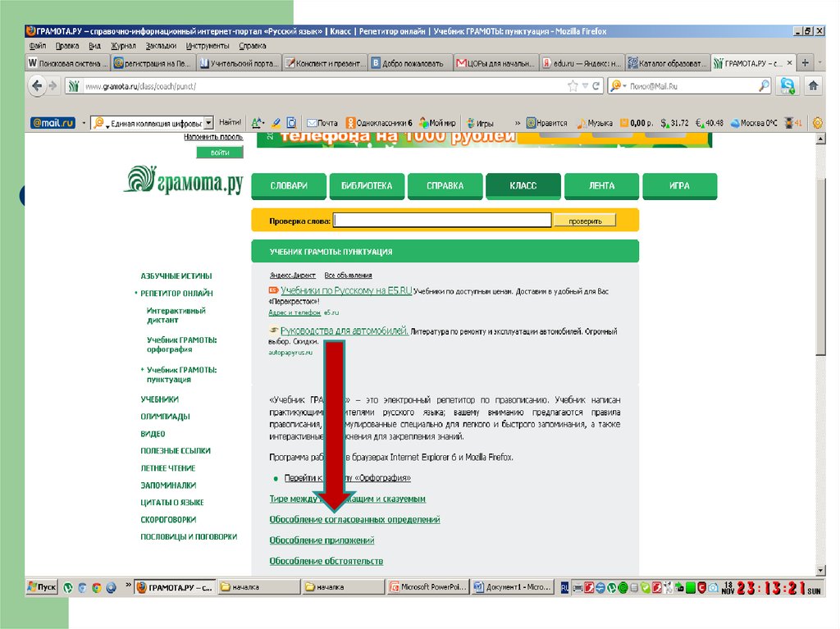Open the new tab plus button
Viewport: 840px width, 629px height.
pos(806,62)
